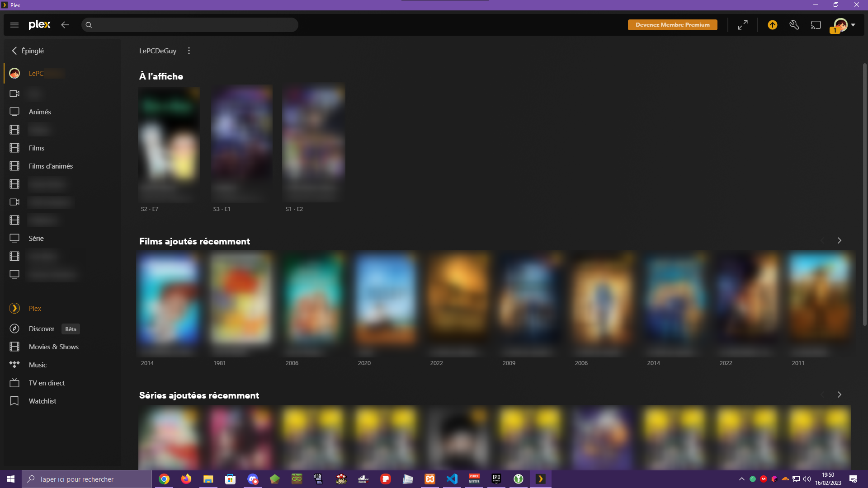Open Voicemeeter from taskbar

(x=474, y=479)
